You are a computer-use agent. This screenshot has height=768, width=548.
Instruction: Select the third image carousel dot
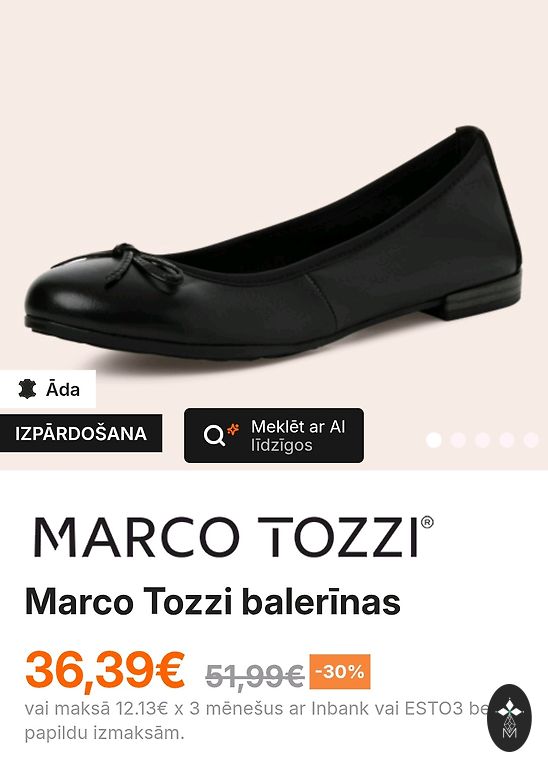point(482,440)
